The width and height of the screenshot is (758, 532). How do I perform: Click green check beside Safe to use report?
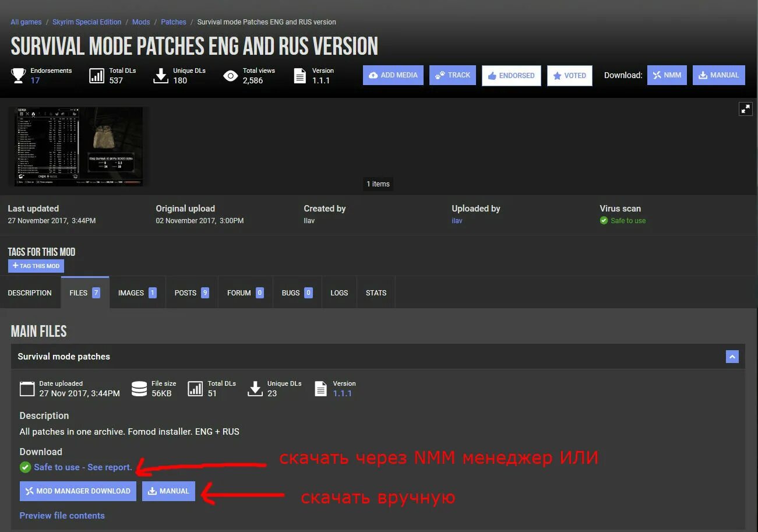point(25,467)
